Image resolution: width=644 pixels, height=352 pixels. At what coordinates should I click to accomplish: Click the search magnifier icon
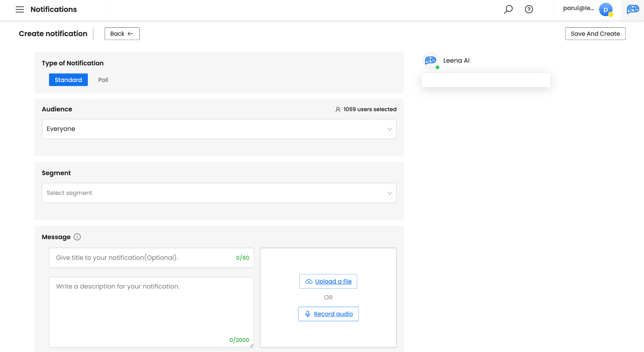click(x=508, y=9)
